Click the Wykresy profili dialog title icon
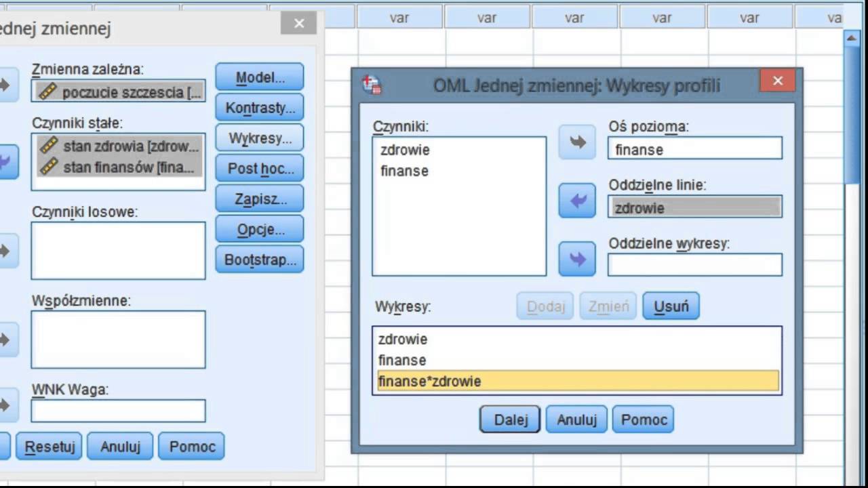This screenshot has width=868, height=488. 372,85
